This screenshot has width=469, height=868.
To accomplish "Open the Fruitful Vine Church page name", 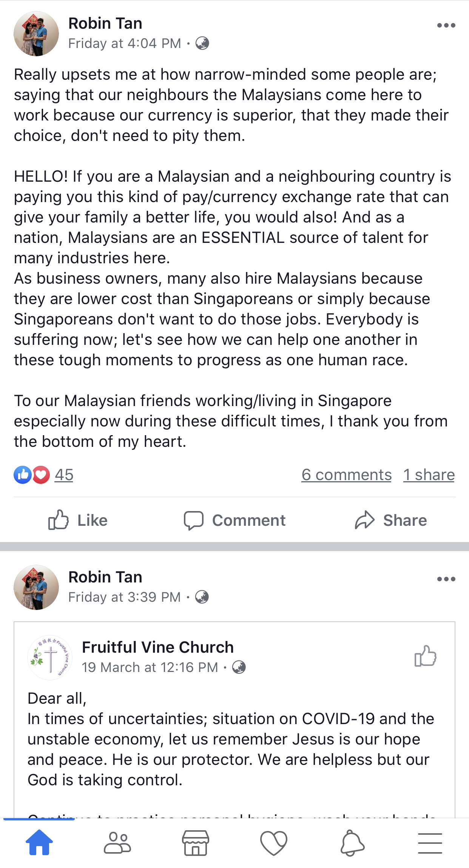I will (x=157, y=647).
